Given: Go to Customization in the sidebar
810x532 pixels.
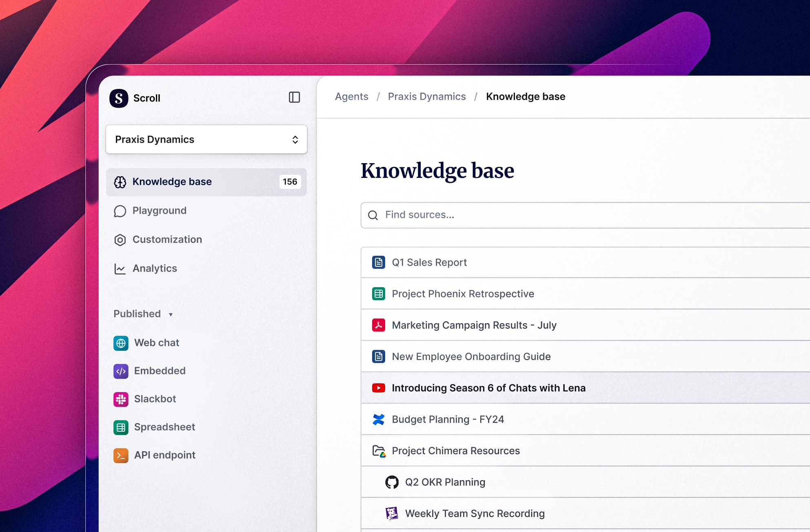Looking at the screenshot, I should click(206, 240).
